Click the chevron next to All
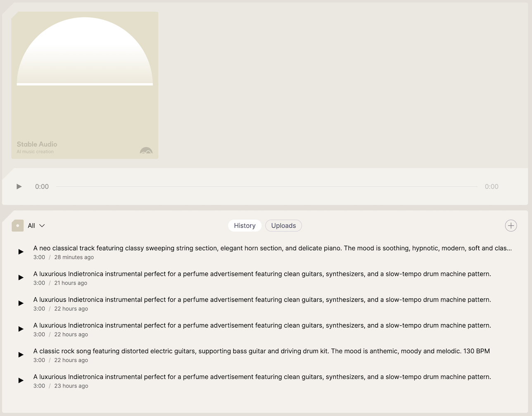Viewport: 532px width, 416px height. [42, 226]
